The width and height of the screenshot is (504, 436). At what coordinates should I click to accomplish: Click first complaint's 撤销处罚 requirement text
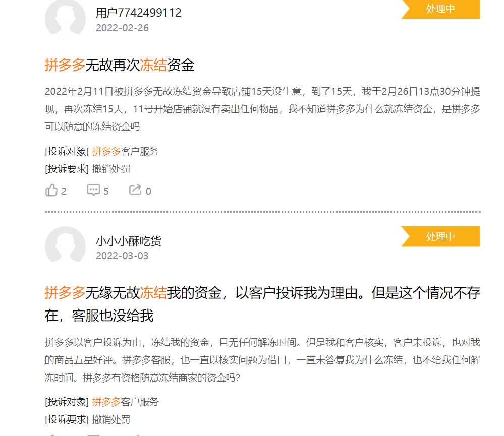[111, 169]
